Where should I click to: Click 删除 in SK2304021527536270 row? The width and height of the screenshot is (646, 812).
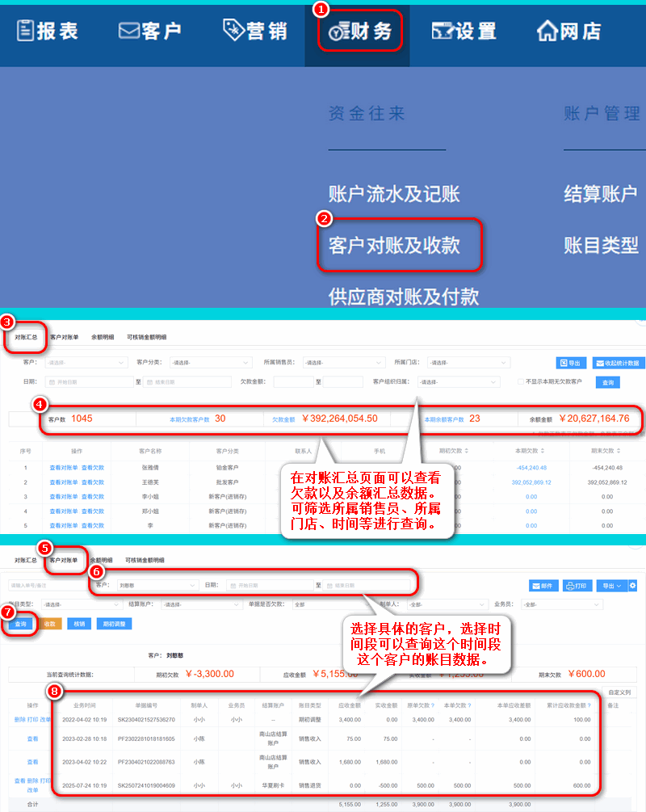19,719
